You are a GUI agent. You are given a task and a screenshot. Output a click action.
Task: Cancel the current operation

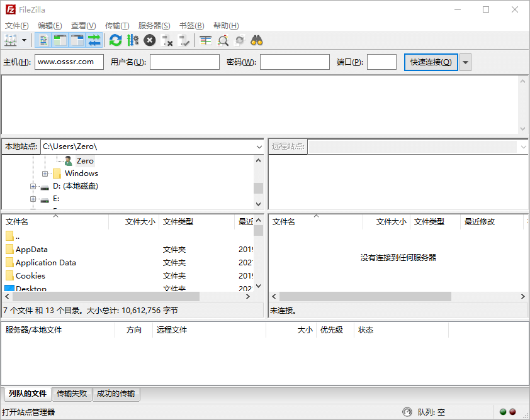150,40
